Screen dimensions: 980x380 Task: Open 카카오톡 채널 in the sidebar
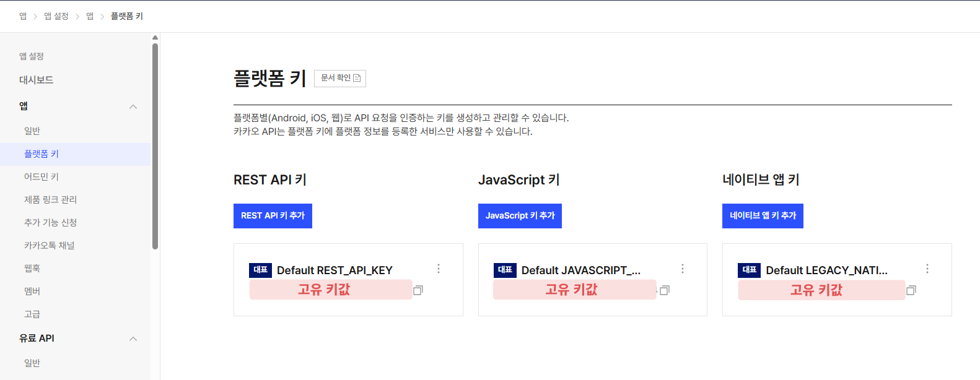click(x=50, y=246)
